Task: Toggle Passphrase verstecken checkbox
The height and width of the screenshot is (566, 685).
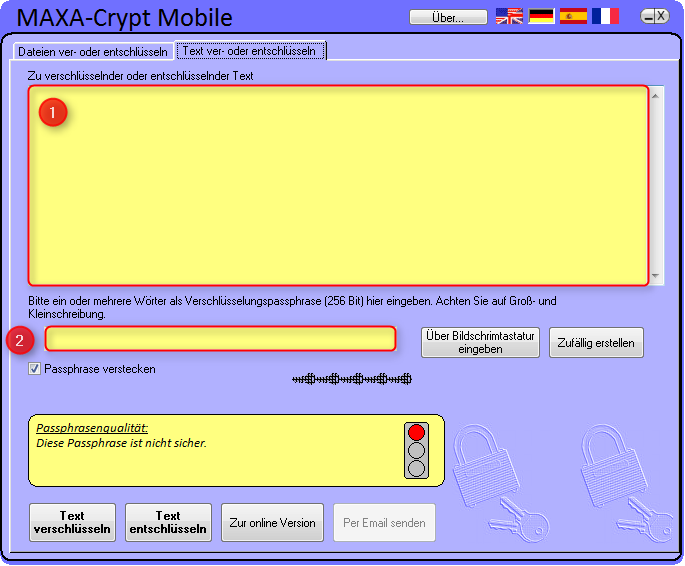Action: pos(35,369)
